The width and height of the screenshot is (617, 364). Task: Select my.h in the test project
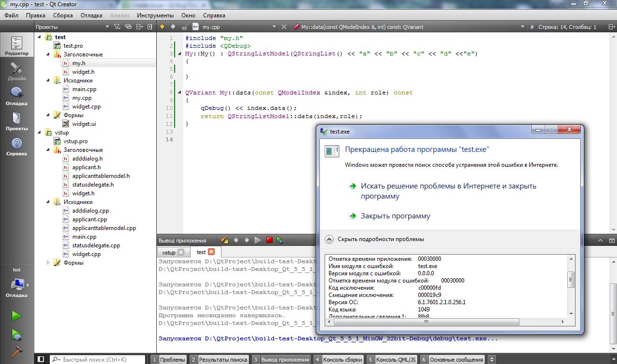pos(79,63)
